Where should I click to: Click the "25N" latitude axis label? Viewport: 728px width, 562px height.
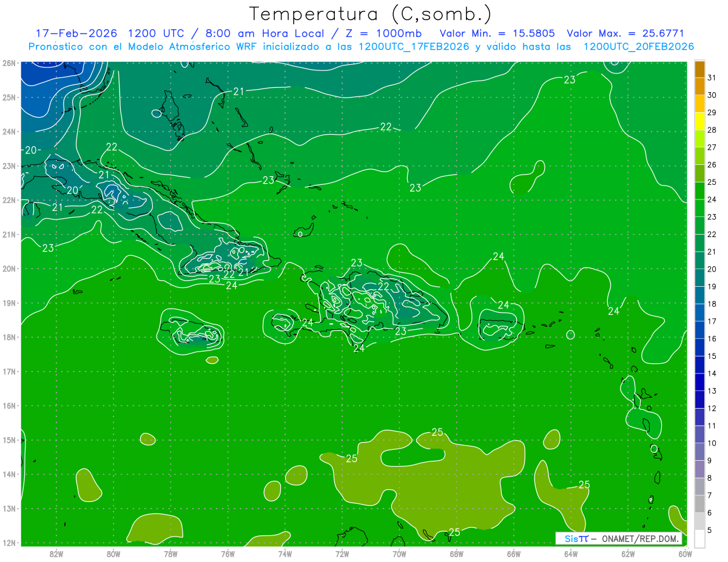pos(8,97)
